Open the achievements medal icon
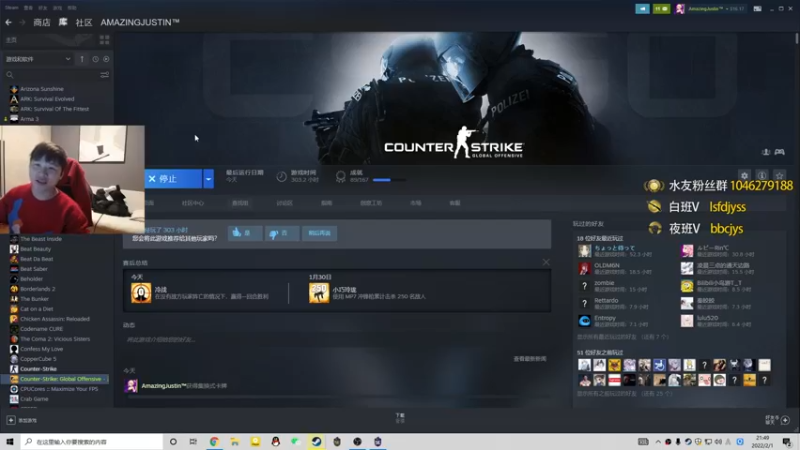The width and height of the screenshot is (800, 450). pos(340,177)
